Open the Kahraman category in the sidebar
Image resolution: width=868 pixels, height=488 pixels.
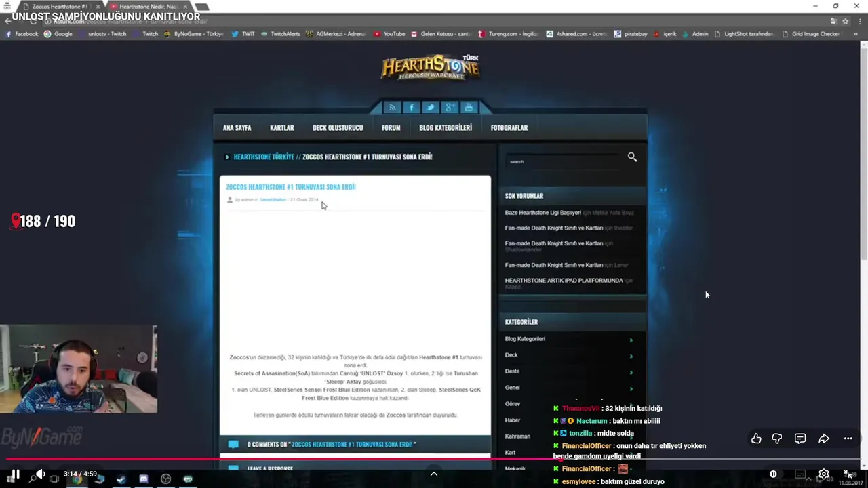point(517,436)
